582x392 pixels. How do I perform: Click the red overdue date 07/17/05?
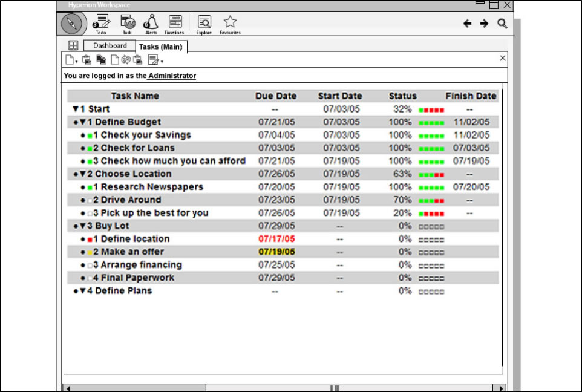[276, 239]
